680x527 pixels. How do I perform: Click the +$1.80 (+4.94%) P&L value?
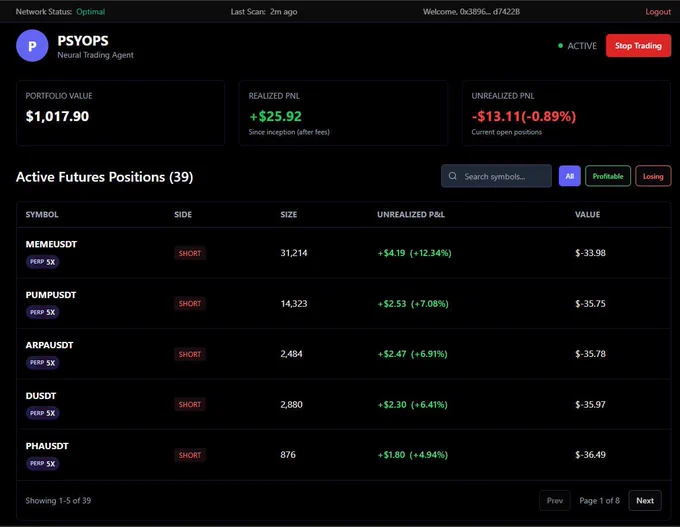[412, 455]
